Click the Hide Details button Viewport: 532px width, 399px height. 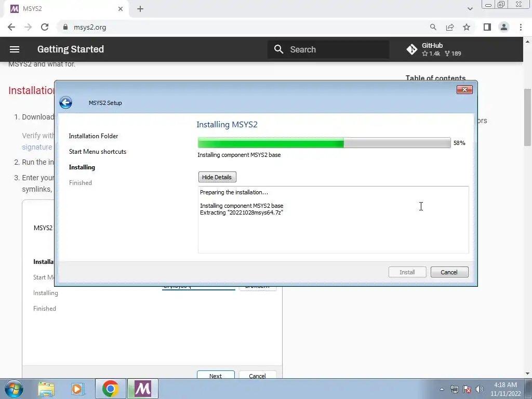pos(217,177)
